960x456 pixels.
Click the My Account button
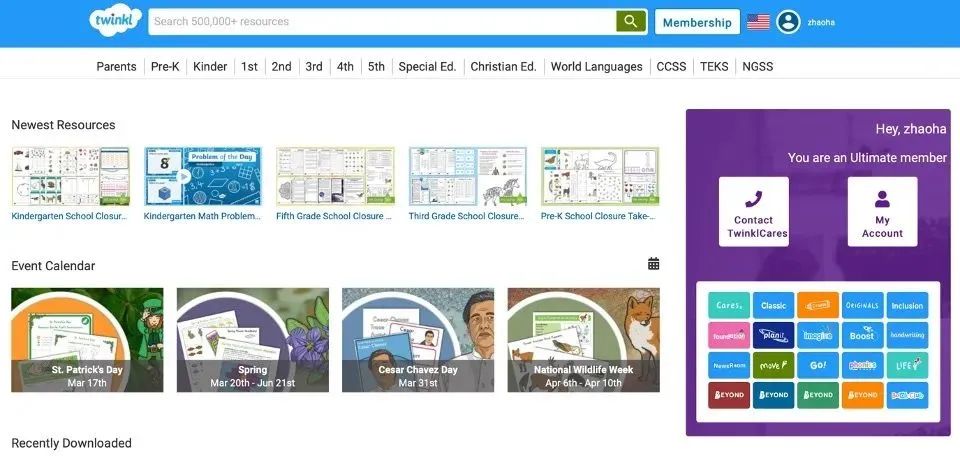pyautogui.click(x=882, y=212)
